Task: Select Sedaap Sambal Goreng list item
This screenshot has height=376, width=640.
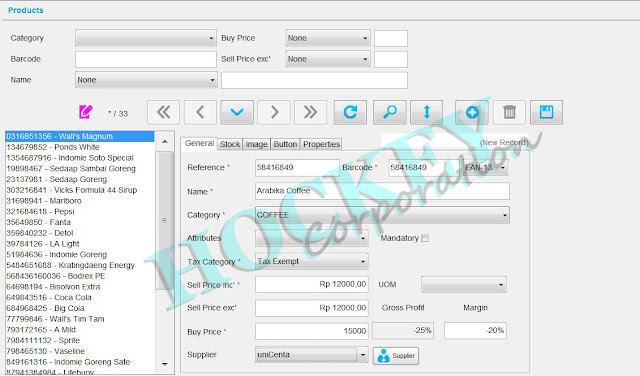Action: 80,169
